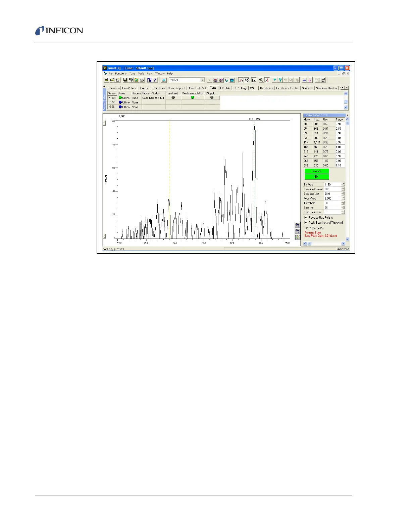Viewport: 410px width, 532px height.
Task: Click the Help question mark icon
Action: 155,80
